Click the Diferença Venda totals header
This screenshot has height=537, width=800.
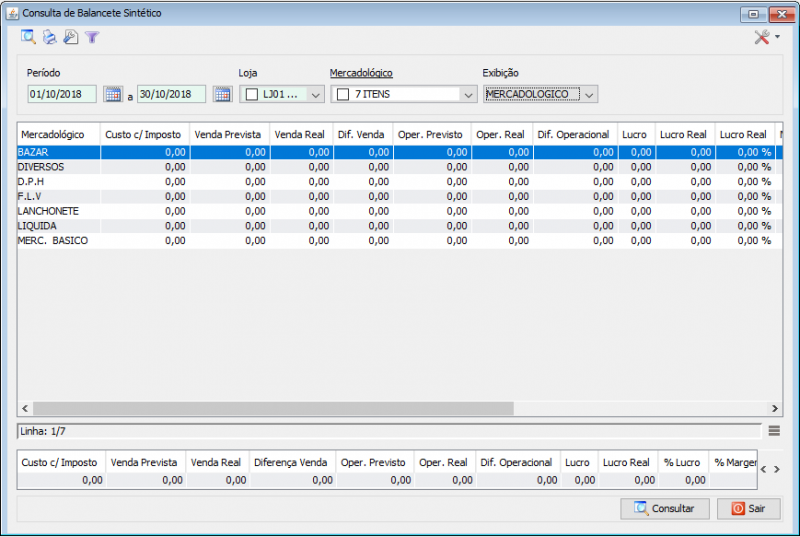tap(292, 463)
